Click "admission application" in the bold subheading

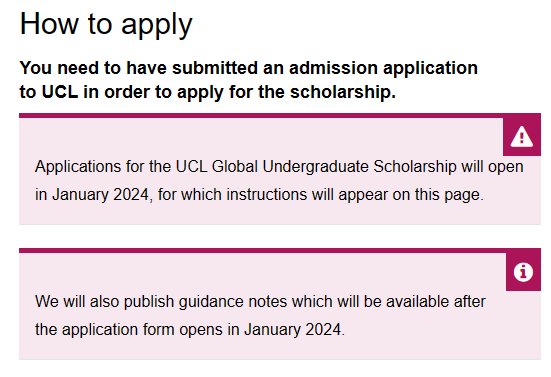383,68
